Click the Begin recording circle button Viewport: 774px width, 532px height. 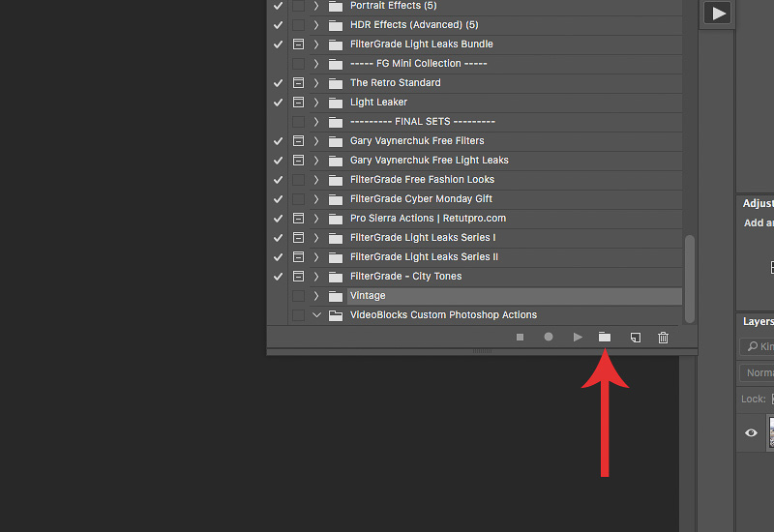click(x=549, y=337)
